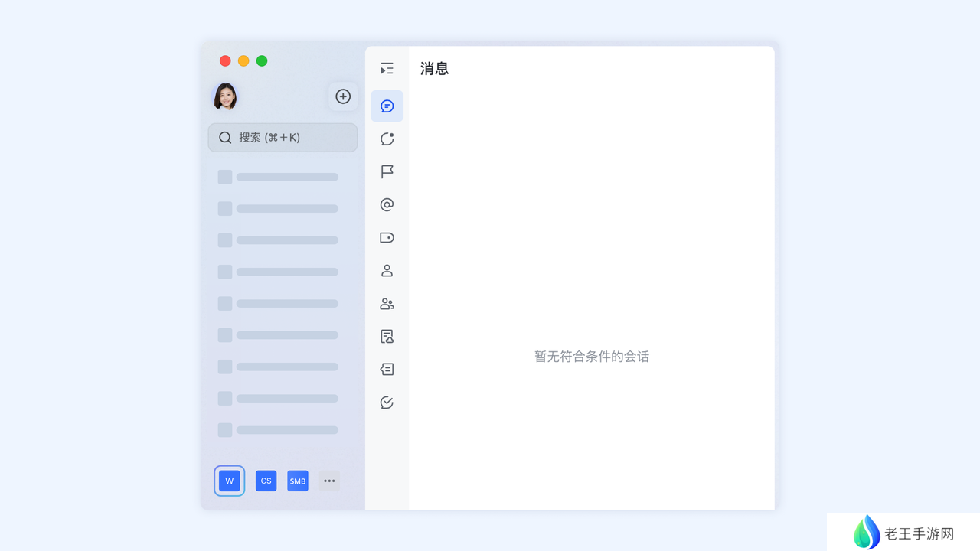The image size is (980, 551).
Task: Click the list-with-left-arrow icon
Action: [387, 369]
